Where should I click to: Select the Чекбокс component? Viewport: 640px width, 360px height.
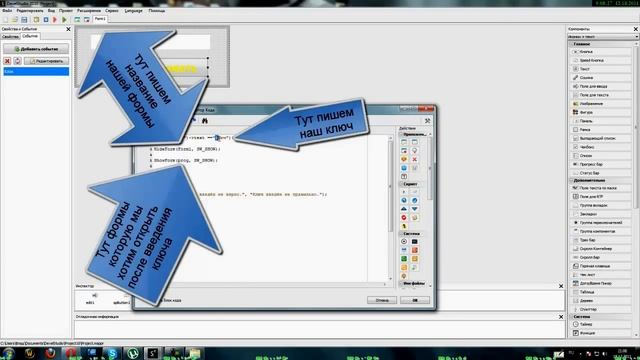[x=600, y=147]
